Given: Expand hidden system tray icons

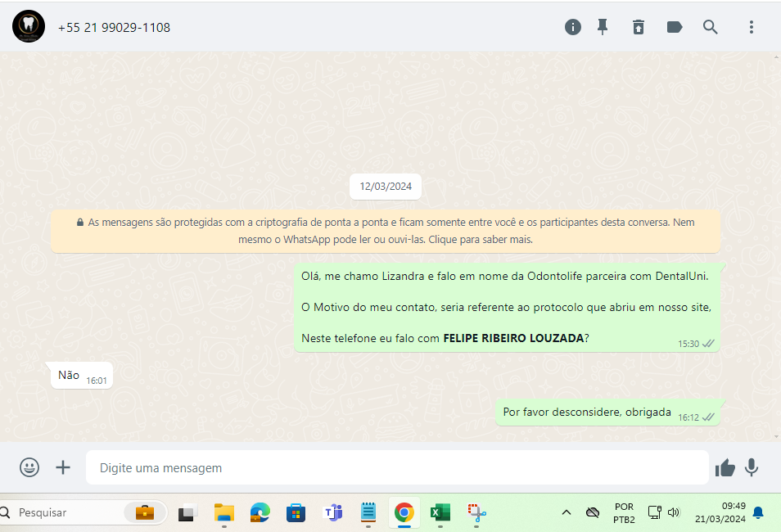Looking at the screenshot, I should click(567, 512).
